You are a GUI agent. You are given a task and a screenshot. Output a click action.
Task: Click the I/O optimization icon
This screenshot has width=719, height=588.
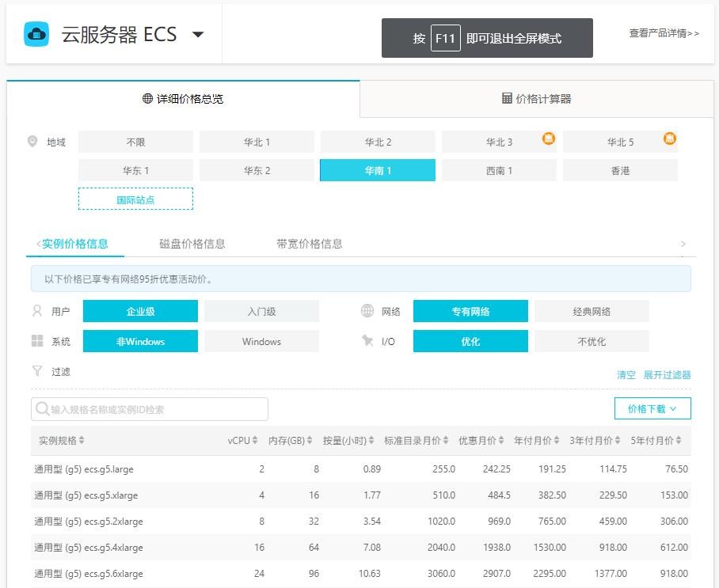(x=367, y=340)
